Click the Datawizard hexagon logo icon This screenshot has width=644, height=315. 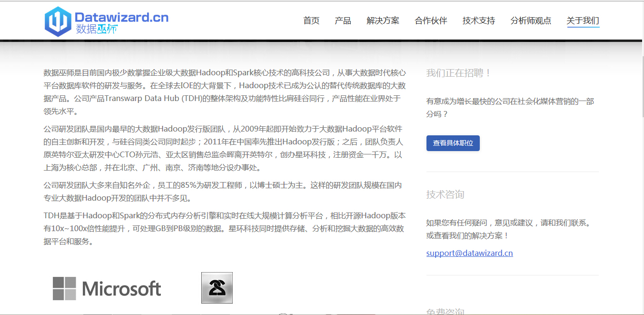(x=58, y=21)
